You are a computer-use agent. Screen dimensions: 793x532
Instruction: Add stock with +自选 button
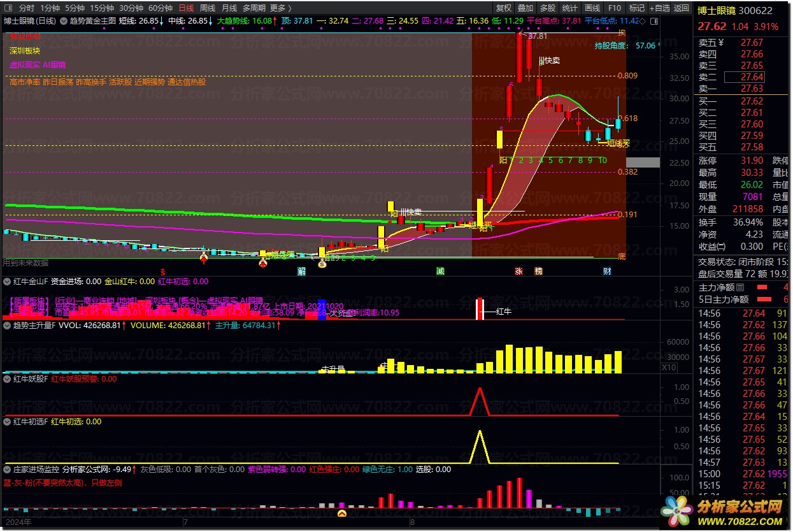coord(659,8)
